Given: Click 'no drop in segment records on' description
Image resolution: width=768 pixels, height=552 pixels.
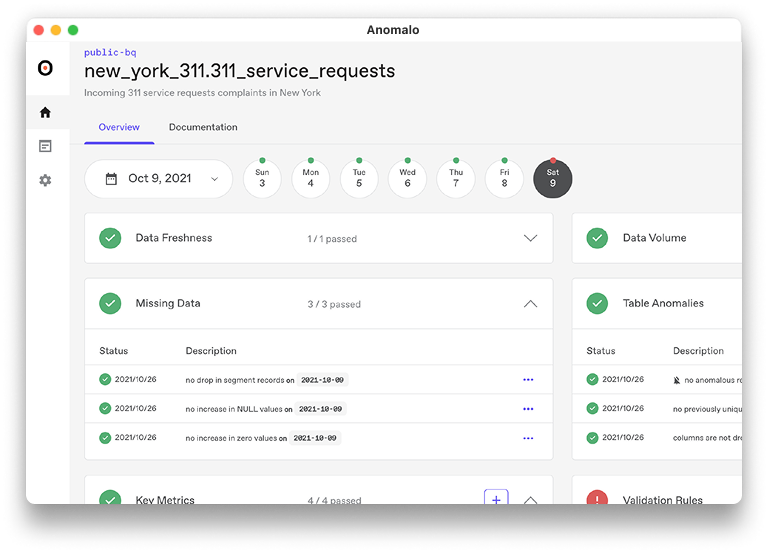Looking at the screenshot, I should (240, 380).
